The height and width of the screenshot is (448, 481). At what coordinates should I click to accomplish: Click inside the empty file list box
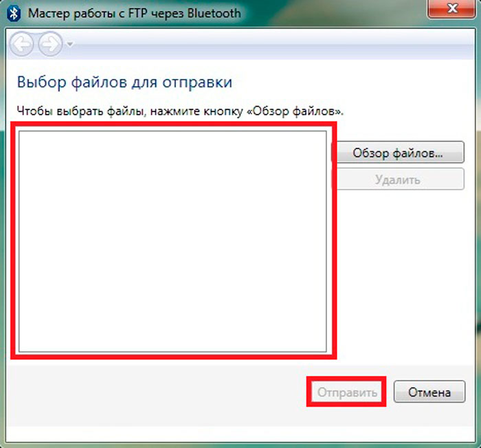pos(172,241)
